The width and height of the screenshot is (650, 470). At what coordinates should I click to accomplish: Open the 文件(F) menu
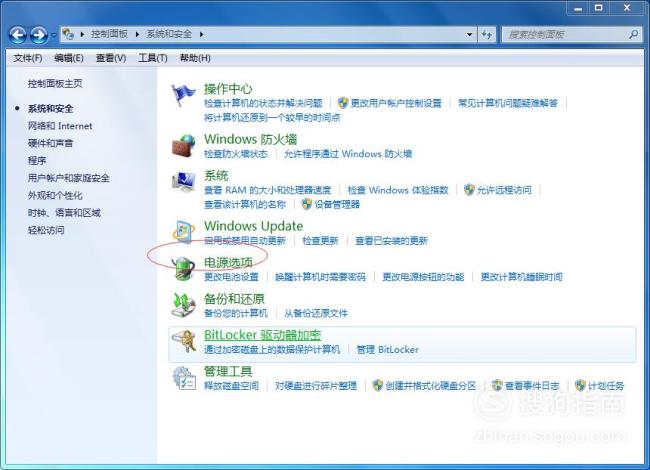tap(28, 58)
